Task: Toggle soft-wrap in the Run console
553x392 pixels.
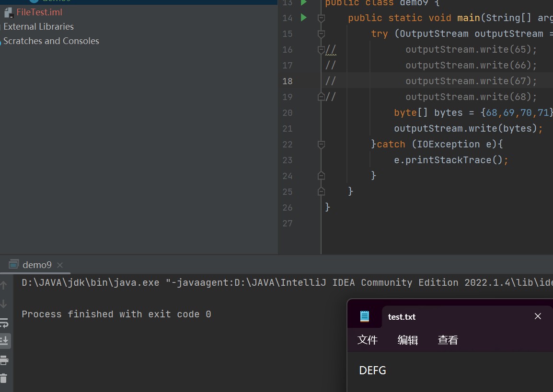Action: tap(4, 323)
